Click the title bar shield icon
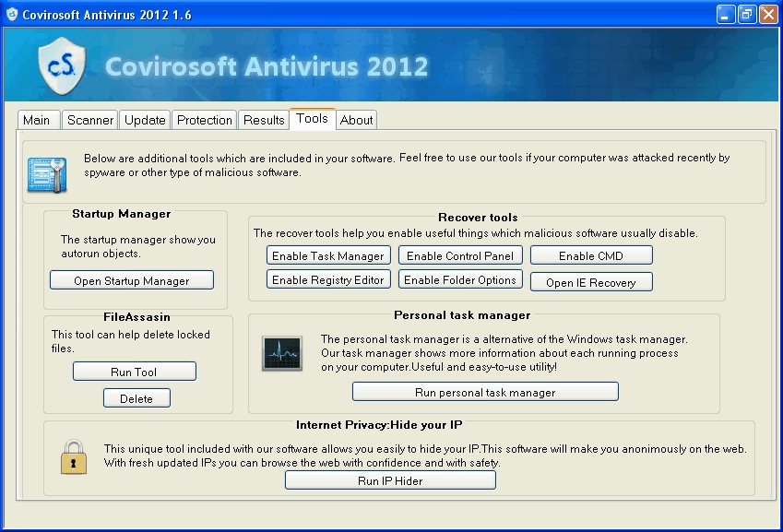 tap(12, 15)
